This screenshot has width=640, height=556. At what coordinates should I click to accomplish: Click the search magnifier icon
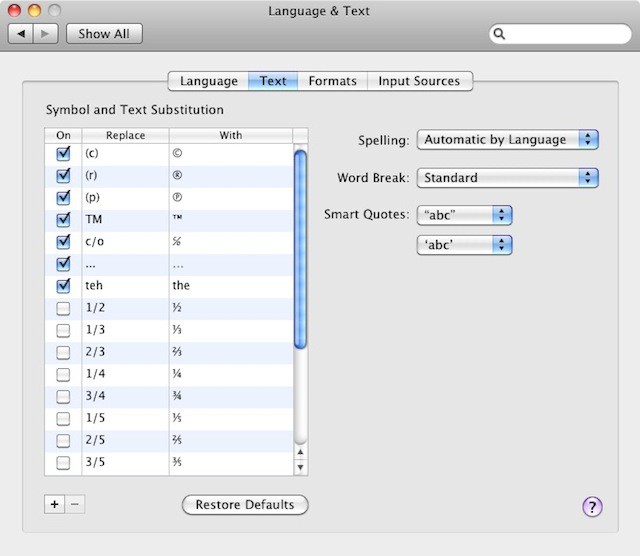click(501, 34)
